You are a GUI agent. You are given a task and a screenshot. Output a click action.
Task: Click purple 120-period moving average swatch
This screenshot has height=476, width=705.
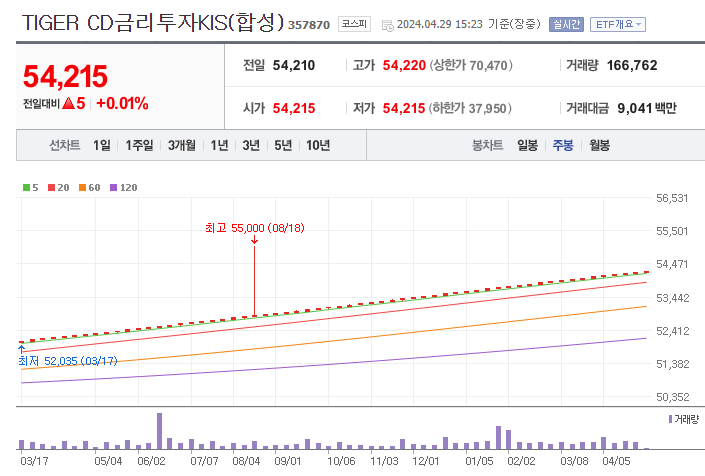tap(113, 187)
